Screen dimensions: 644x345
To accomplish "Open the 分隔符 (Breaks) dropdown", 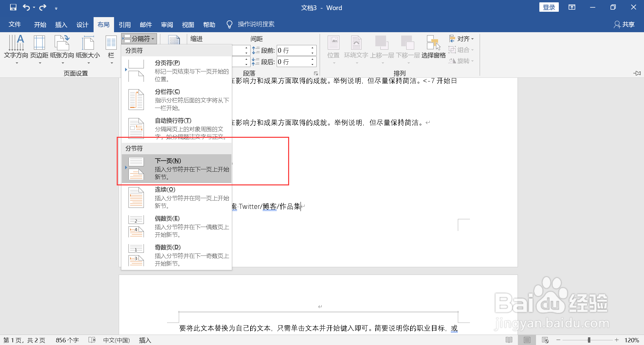I will pyautogui.click(x=139, y=38).
